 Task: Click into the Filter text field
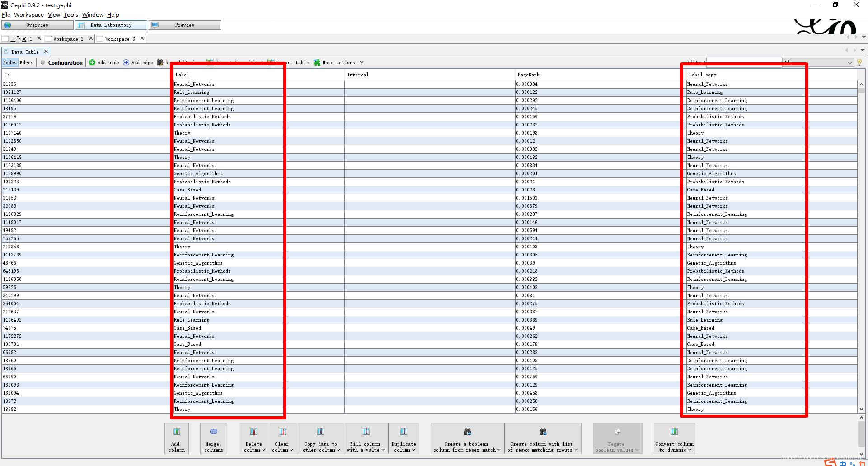tap(744, 62)
